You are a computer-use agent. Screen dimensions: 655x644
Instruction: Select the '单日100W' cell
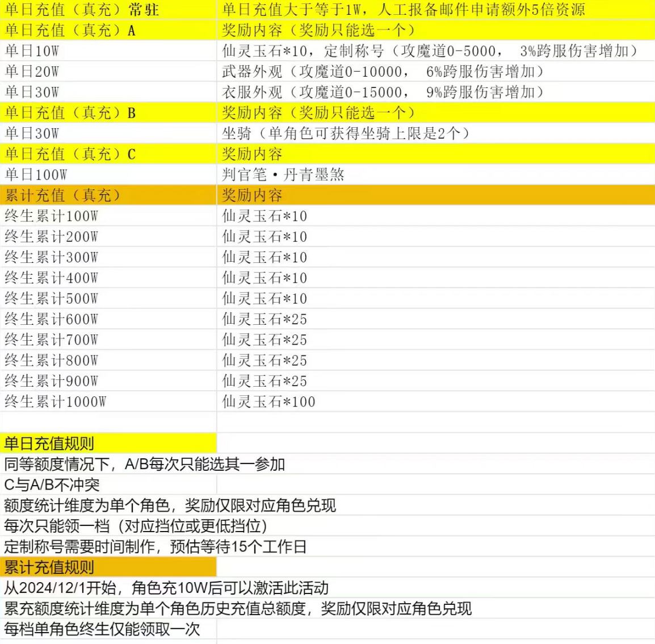[36, 175]
